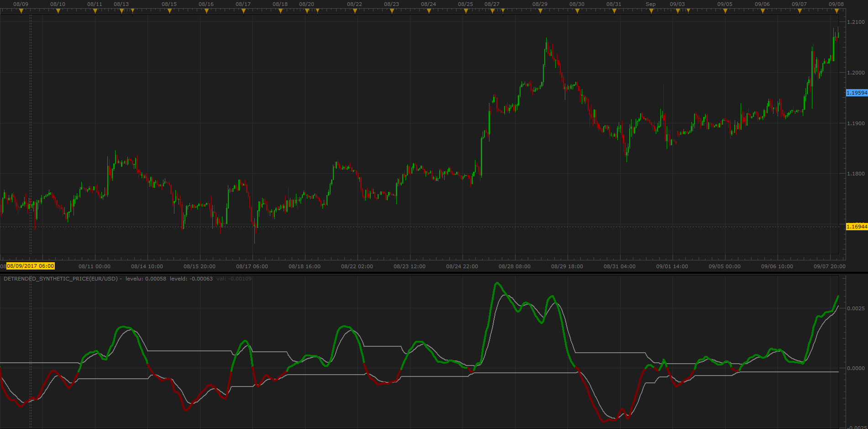Click the 1.2100 price axis label
Screen dimensions: 868x429
pos(856,22)
